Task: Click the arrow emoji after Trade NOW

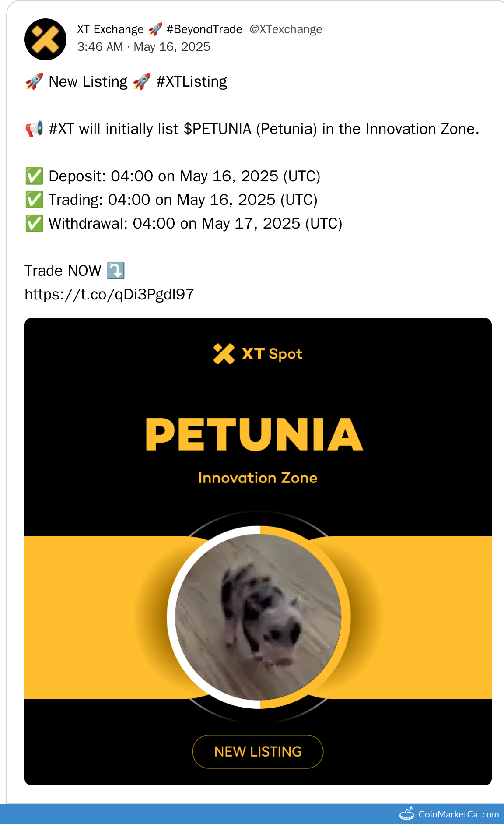Action: point(116,271)
